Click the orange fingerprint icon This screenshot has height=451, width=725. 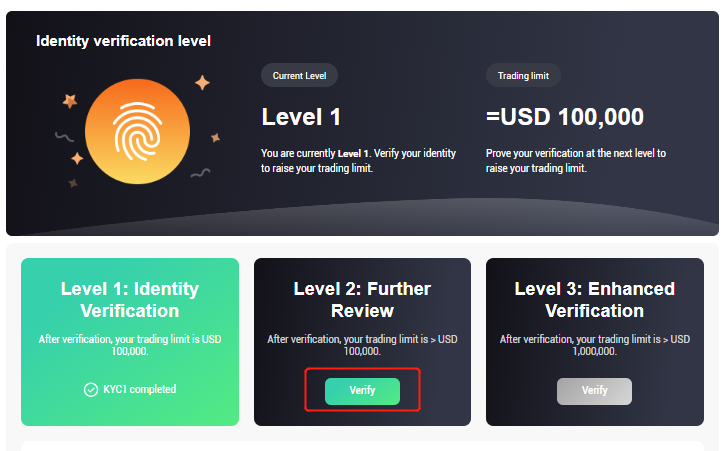pyautogui.click(x=137, y=131)
